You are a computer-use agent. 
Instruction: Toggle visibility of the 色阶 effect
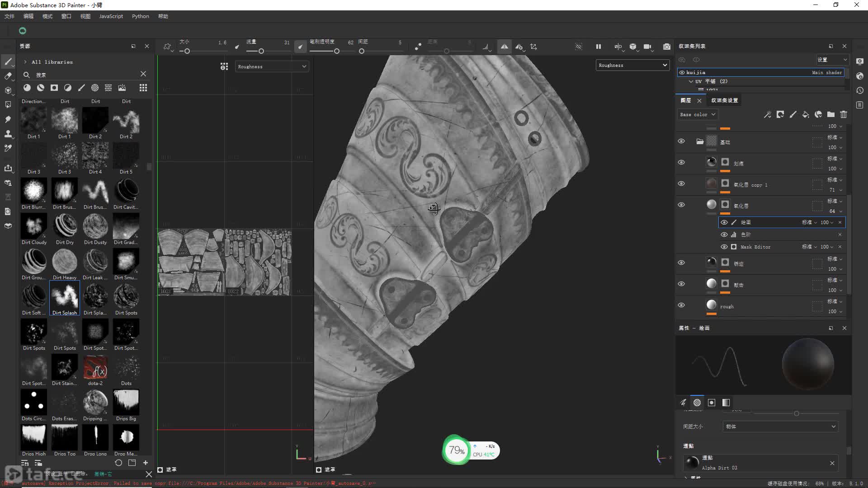point(724,235)
